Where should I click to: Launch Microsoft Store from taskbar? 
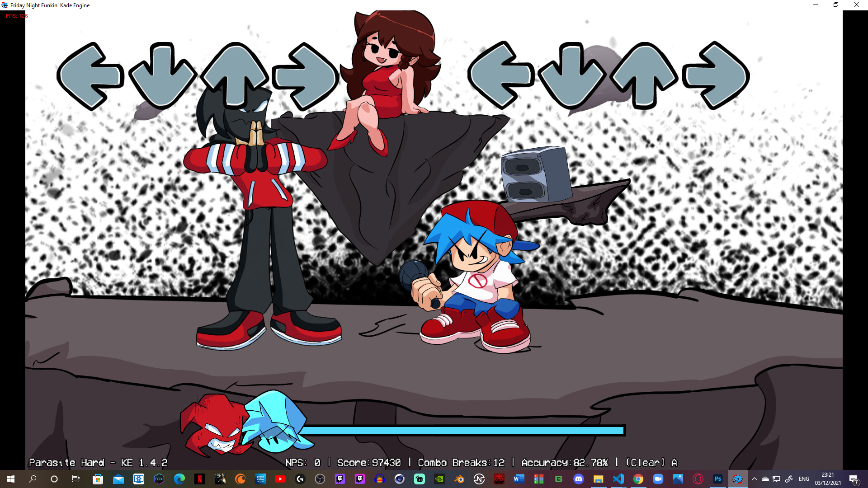[98, 479]
